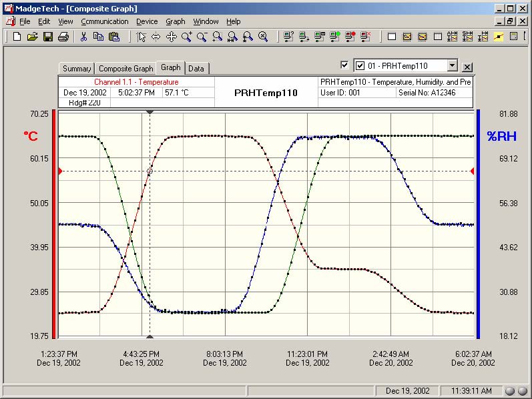Stop the device with red-dot icon
Screen dimensions: 532x399
click(x=350, y=36)
